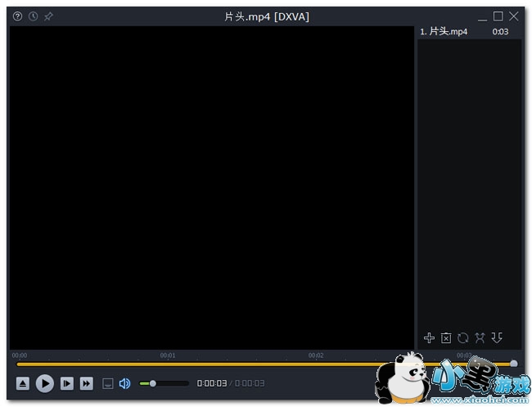
Task: Open the help question mark icon
Action: pos(18,16)
